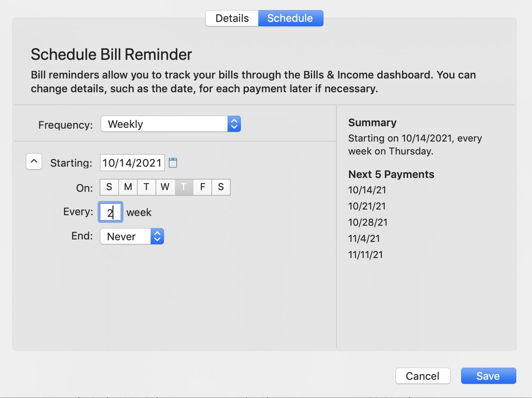Select the 11/11/21 payment date in summary
This screenshot has width=532, height=398.
coord(366,254)
